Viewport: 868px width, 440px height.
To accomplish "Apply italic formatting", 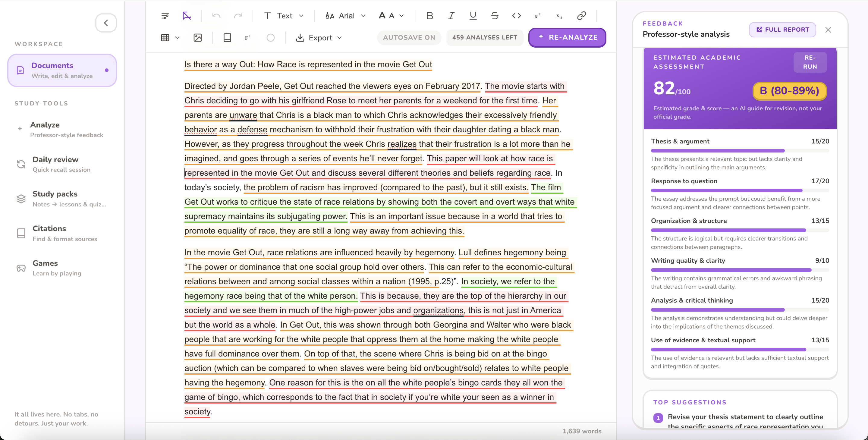I will pos(451,16).
